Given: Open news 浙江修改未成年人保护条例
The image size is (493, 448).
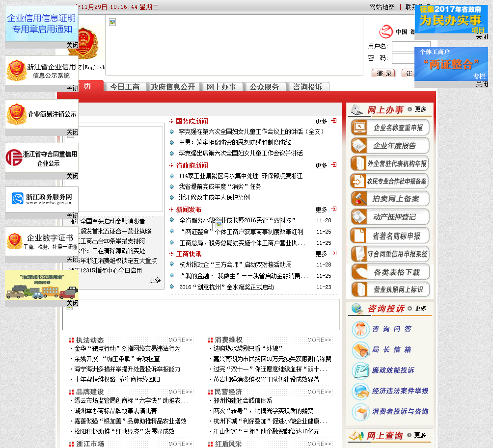Looking at the screenshot, I should click(x=214, y=197).
